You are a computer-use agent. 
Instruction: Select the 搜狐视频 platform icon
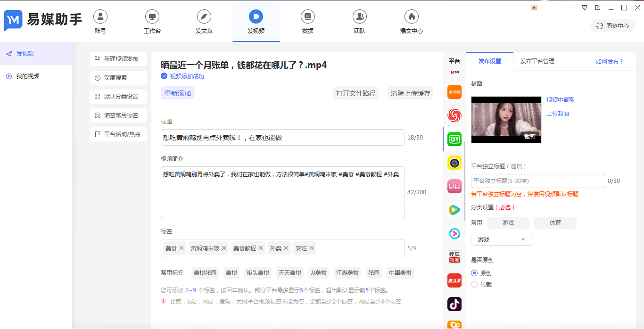454,257
